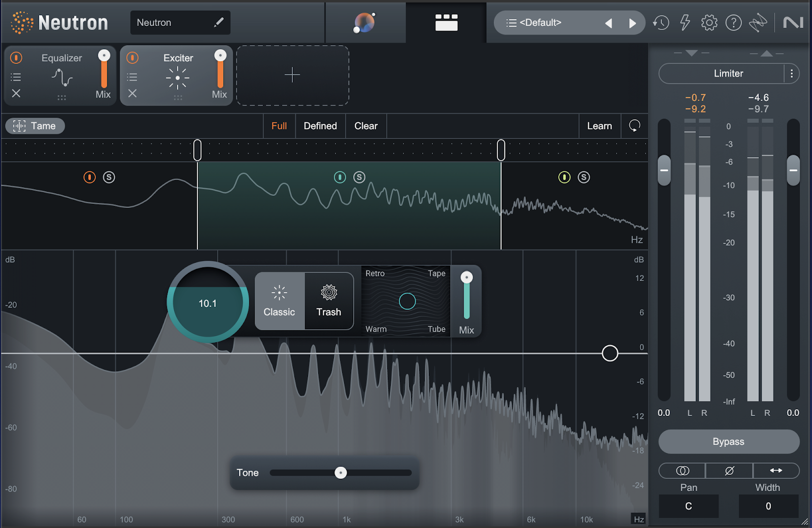This screenshot has height=528, width=812.
Task: Click the Native Instruments NI logo
Action: click(793, 22)
